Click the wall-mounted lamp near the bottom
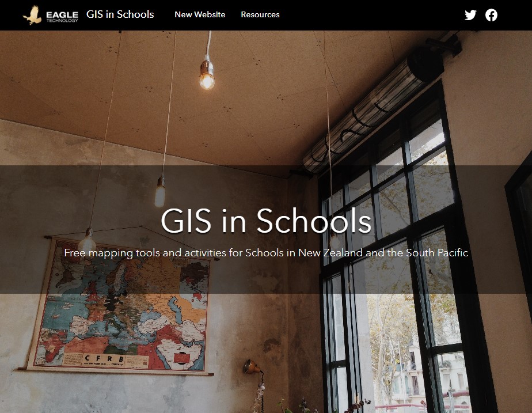The image size is (532, 413). click(x=252, y=367)
